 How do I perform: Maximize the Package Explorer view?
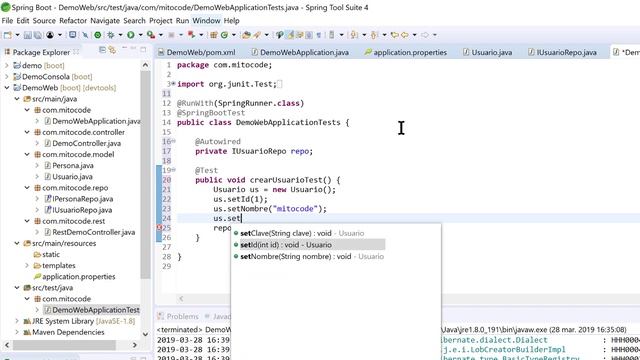[x=143, y=49]
